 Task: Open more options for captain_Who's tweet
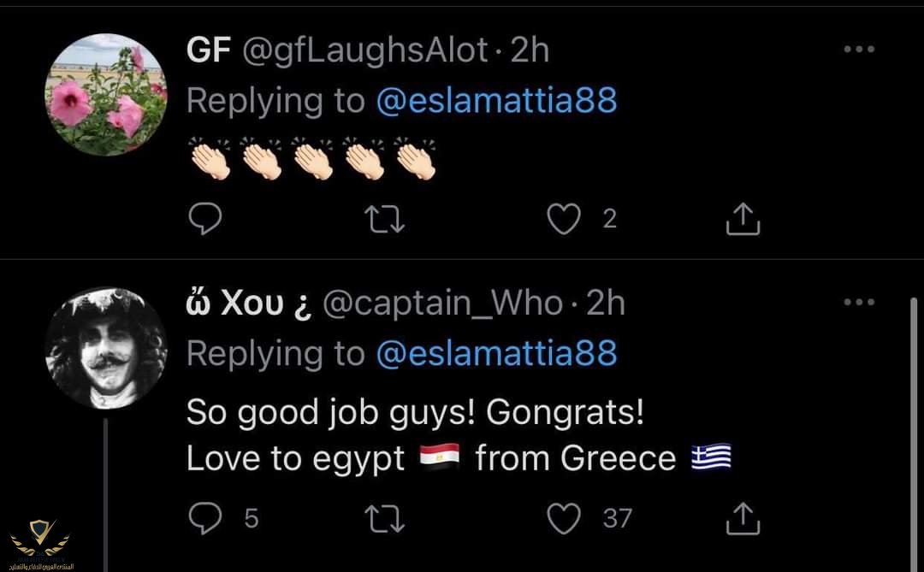[858, 302]
